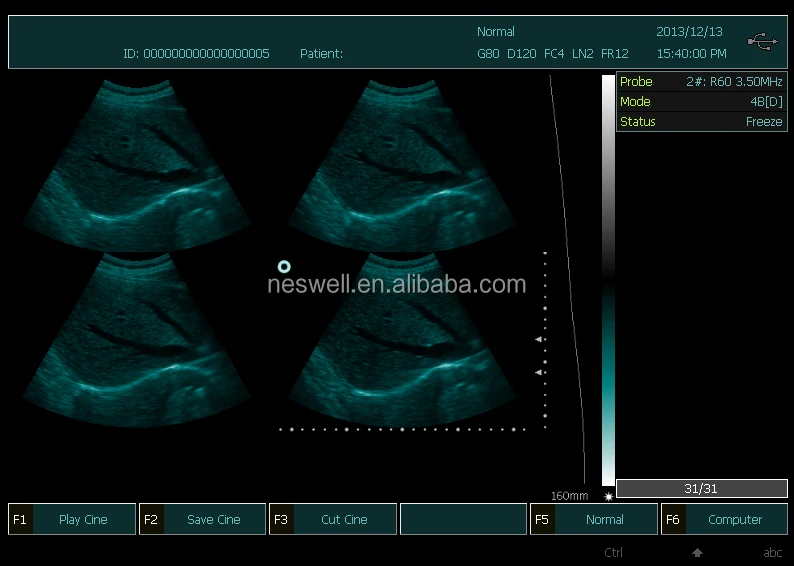Click the upper focus arrow on depth scale

(539, 339)
